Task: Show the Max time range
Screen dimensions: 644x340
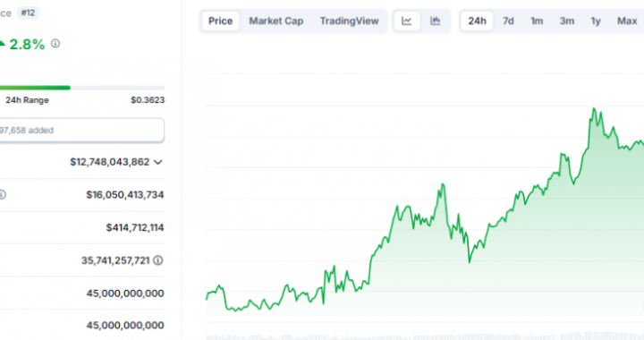Action: [x=627, y=21]
